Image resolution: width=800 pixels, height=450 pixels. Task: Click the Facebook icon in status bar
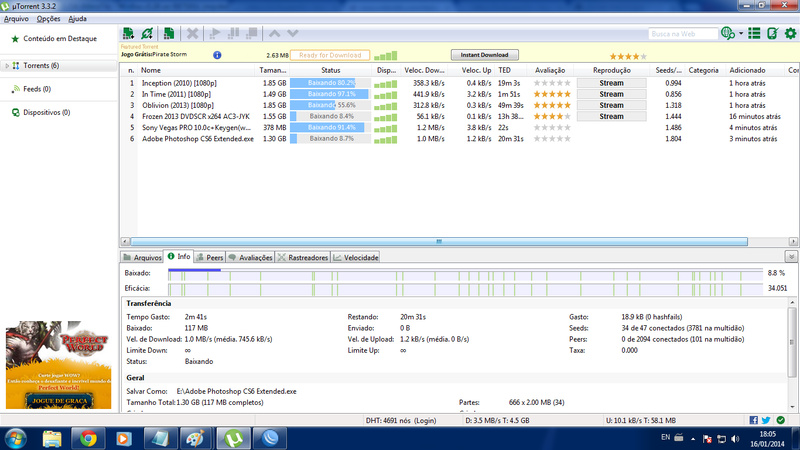pyautogui.click(x=754, y=420)
